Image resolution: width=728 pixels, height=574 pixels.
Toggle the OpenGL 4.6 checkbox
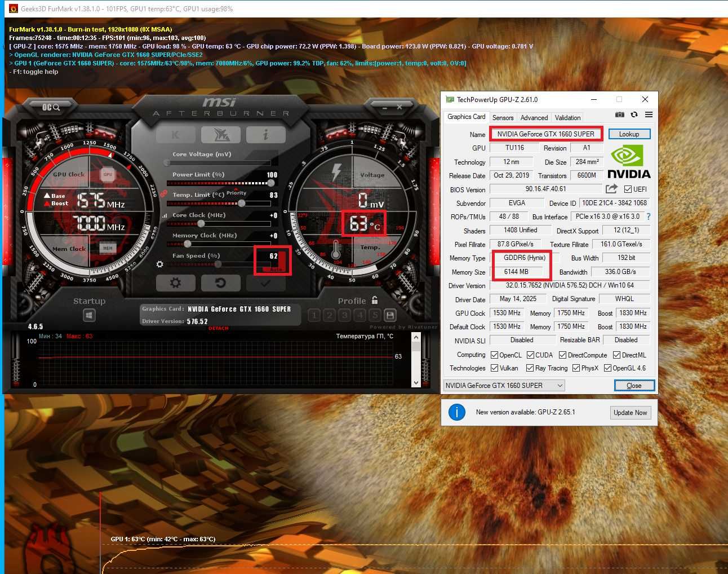click(x=607, y=368)
